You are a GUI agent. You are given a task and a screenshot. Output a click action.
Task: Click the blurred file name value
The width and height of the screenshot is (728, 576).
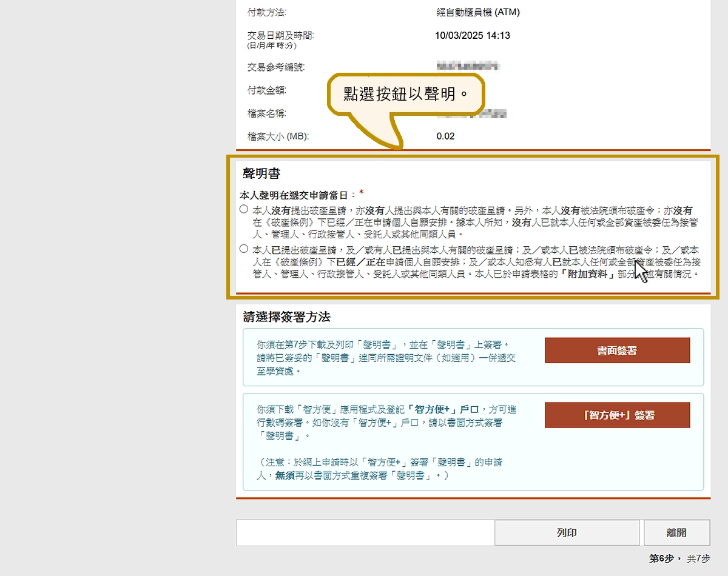coord(479,113)
